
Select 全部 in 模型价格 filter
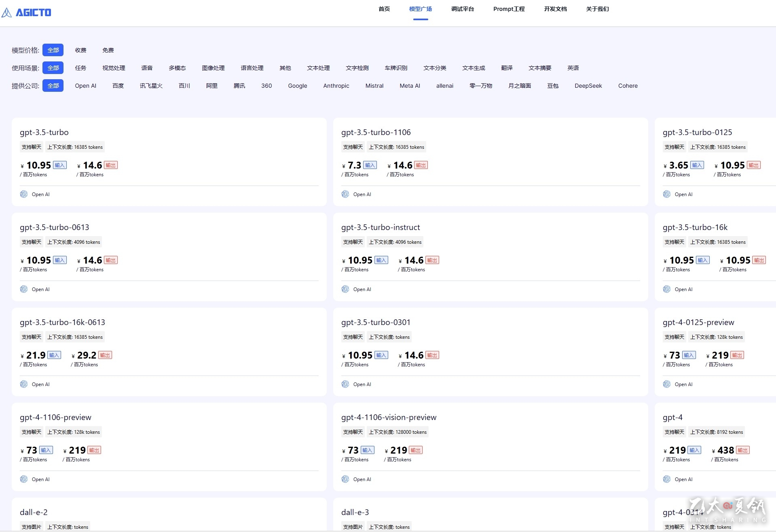53,50
